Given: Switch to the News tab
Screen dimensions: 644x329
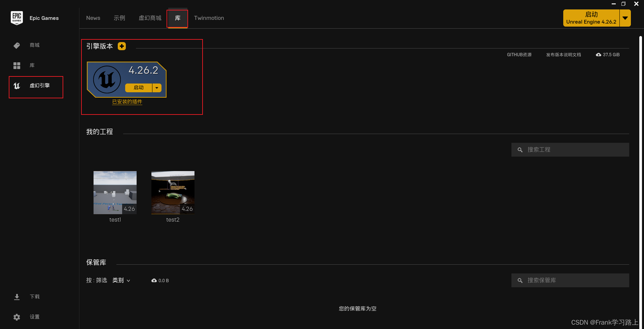Looking at the screenshot, I should coord(93,18).
